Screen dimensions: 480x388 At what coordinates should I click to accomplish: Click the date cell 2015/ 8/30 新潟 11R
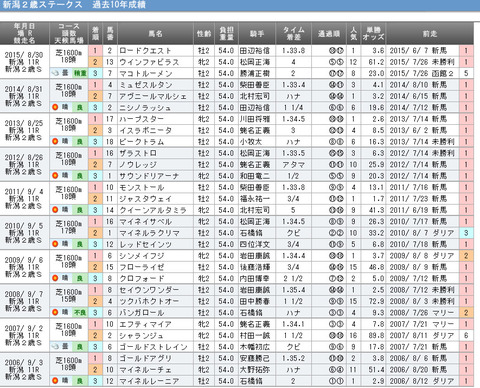click(24, 62)
